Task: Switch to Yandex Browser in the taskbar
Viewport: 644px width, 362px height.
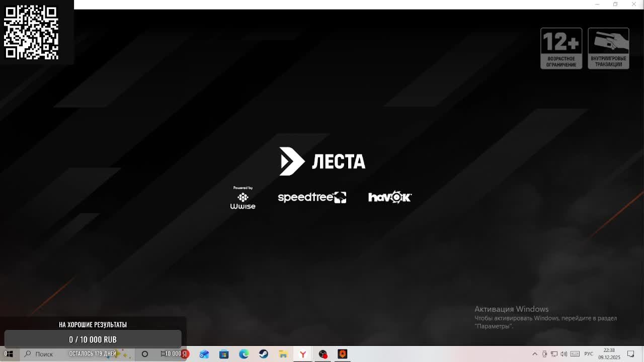Action: click(x=303, y=354)
